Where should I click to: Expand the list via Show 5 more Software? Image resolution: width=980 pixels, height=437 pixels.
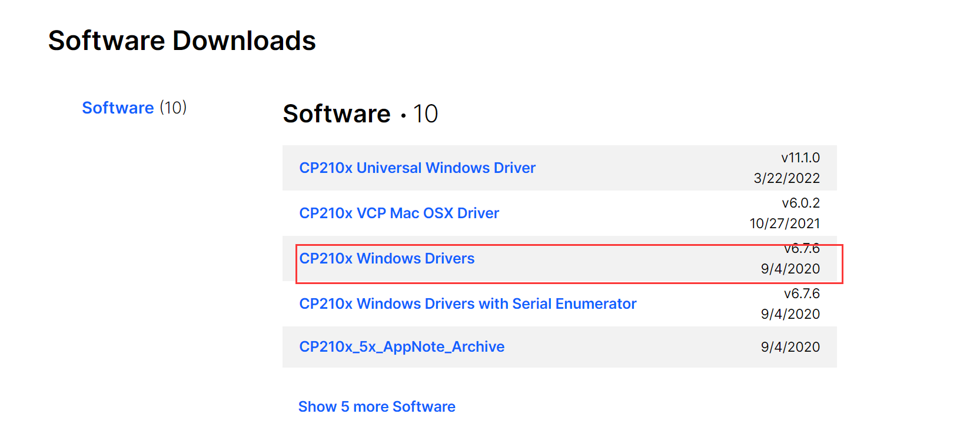(376, 406)
